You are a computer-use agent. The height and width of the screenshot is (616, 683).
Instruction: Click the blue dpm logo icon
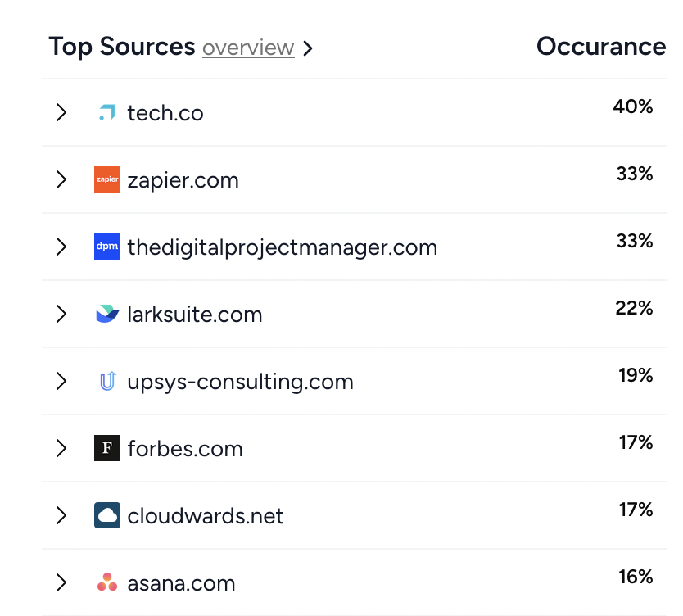click(x=107, y=247)
